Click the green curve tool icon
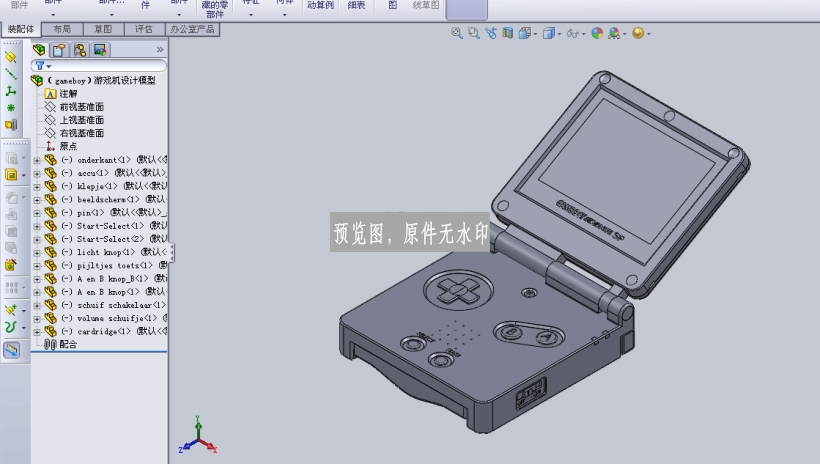 click(10, 327)
